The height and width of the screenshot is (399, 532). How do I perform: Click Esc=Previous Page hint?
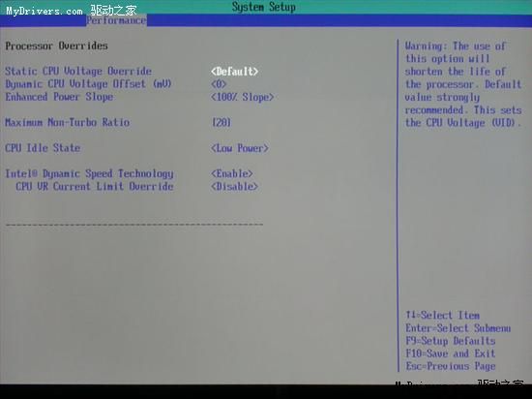click(x=451, y=366)
